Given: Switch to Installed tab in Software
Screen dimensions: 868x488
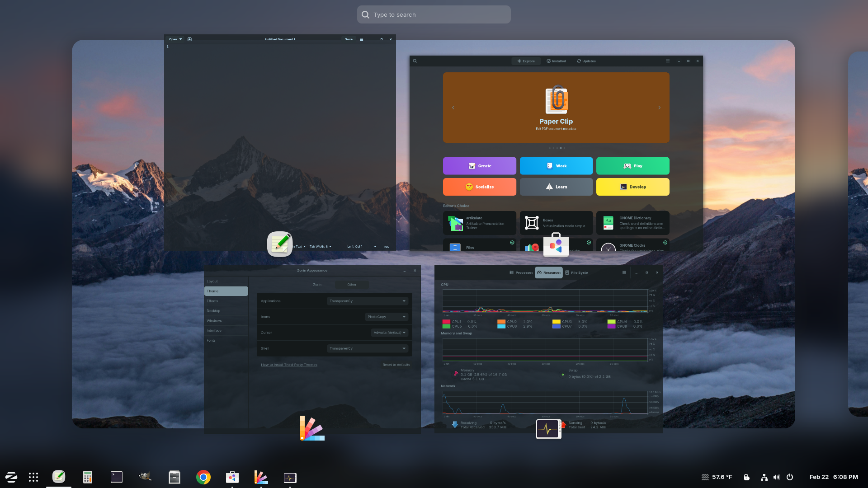Looking at the screenshot, I should click(x=556, y=61).
